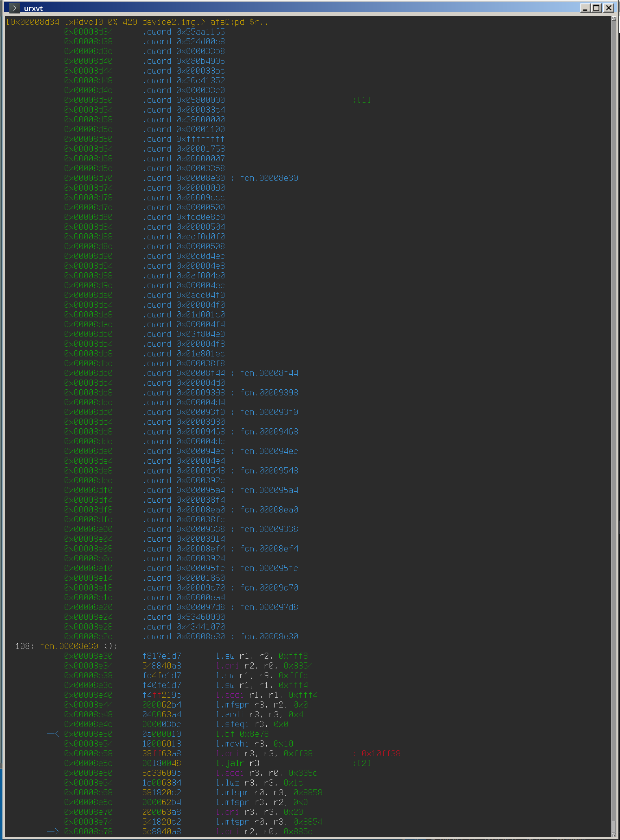This screenshot has width=620, height=840.
Task: Click instruction "l.ori r2, r0, 0x885c"
Action: tap(264, 831)
